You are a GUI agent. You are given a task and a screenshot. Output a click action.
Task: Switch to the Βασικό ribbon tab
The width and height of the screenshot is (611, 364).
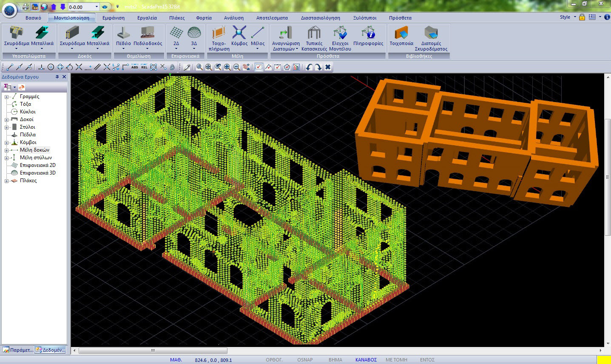33,18
